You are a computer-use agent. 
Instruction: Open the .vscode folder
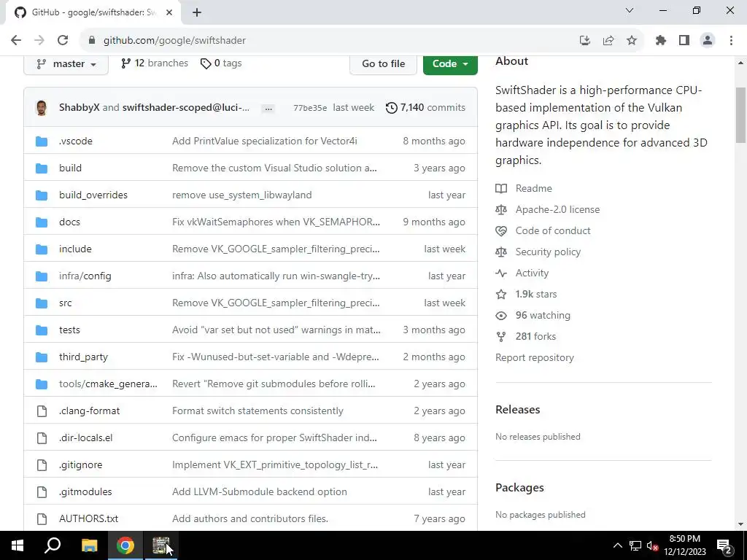click(76, 141)
